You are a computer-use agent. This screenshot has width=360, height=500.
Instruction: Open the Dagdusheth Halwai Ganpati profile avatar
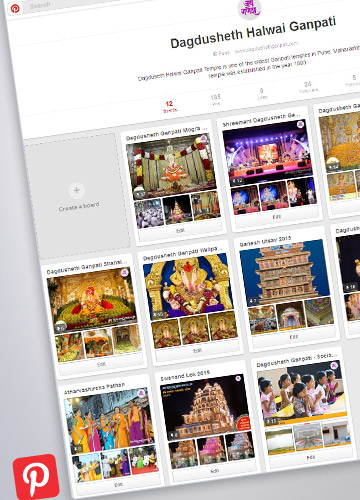point(249,9)
